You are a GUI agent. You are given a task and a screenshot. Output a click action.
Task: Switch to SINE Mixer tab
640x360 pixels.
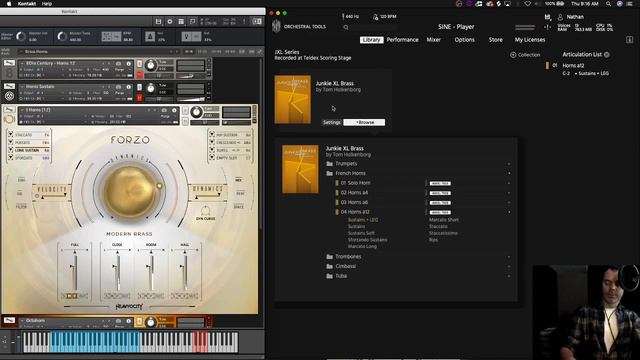(x=433, y=40)
